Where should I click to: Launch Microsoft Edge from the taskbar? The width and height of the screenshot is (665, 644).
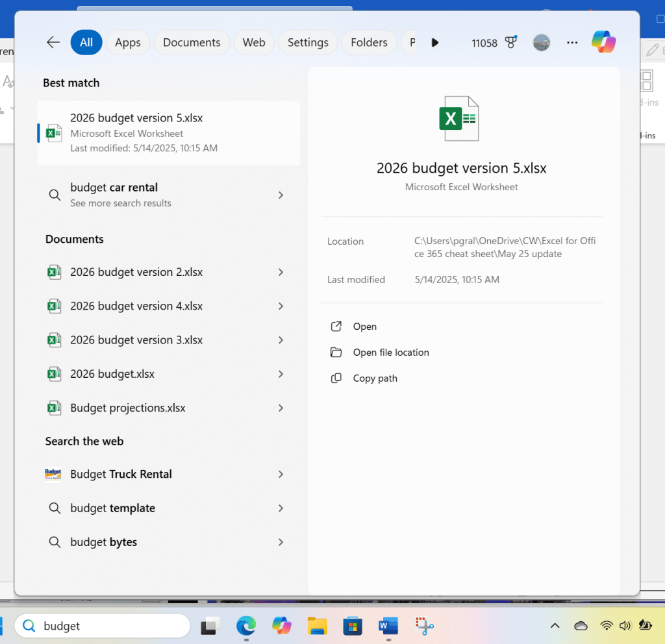tap(246, 625)
